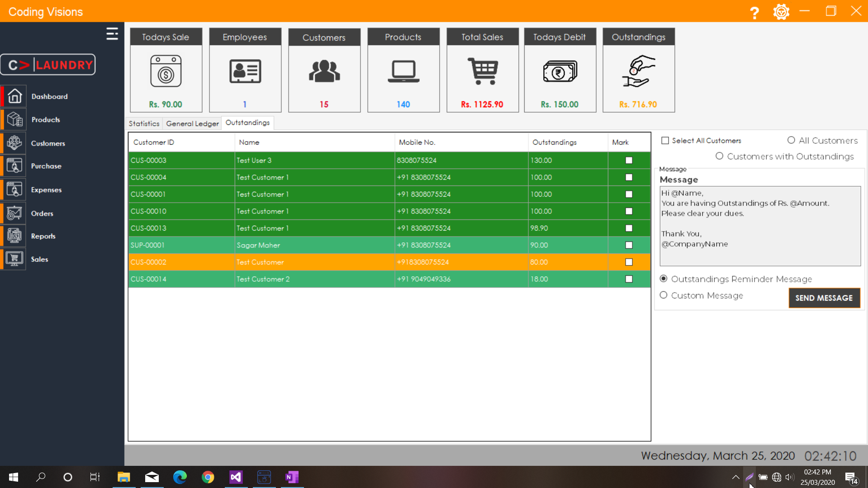Open Visual Studio from the taskbar

[x=236, y=477]
